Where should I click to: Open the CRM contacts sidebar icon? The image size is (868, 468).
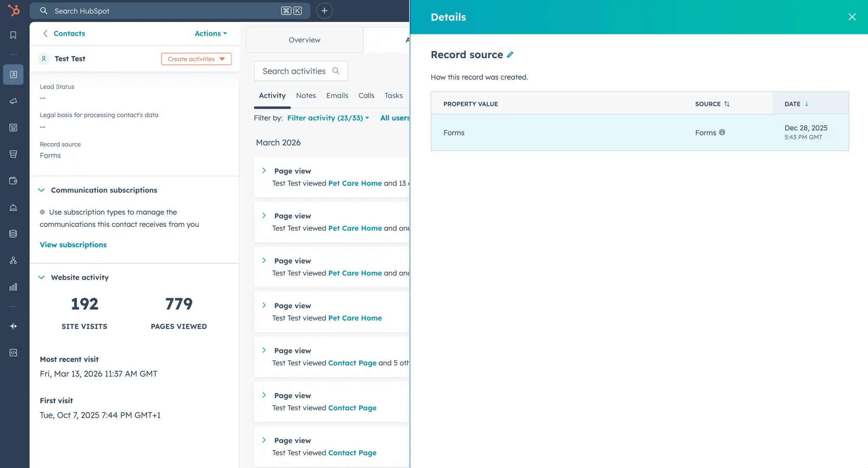point(13,75)
